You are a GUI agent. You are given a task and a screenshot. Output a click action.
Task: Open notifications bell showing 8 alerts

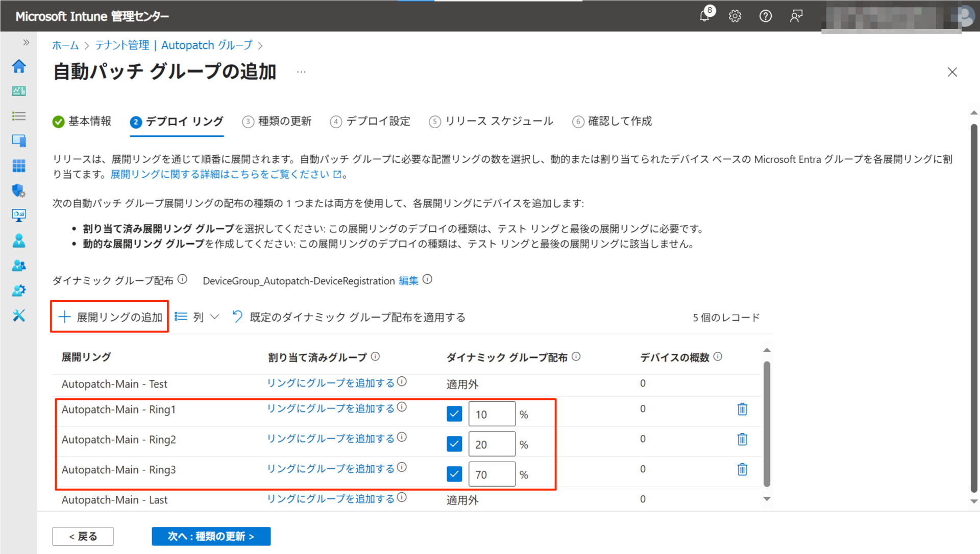coord(705,16)
